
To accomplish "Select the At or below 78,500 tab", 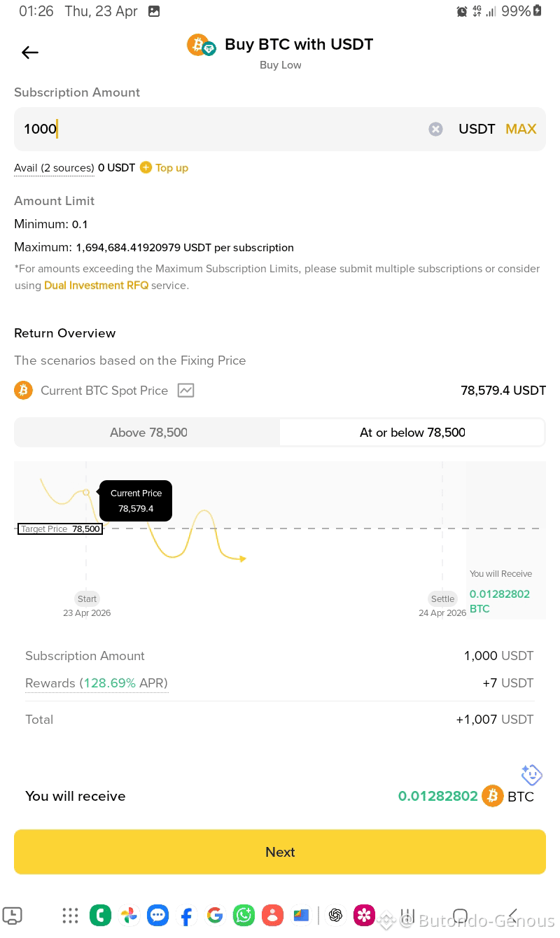I will point(412,433).
